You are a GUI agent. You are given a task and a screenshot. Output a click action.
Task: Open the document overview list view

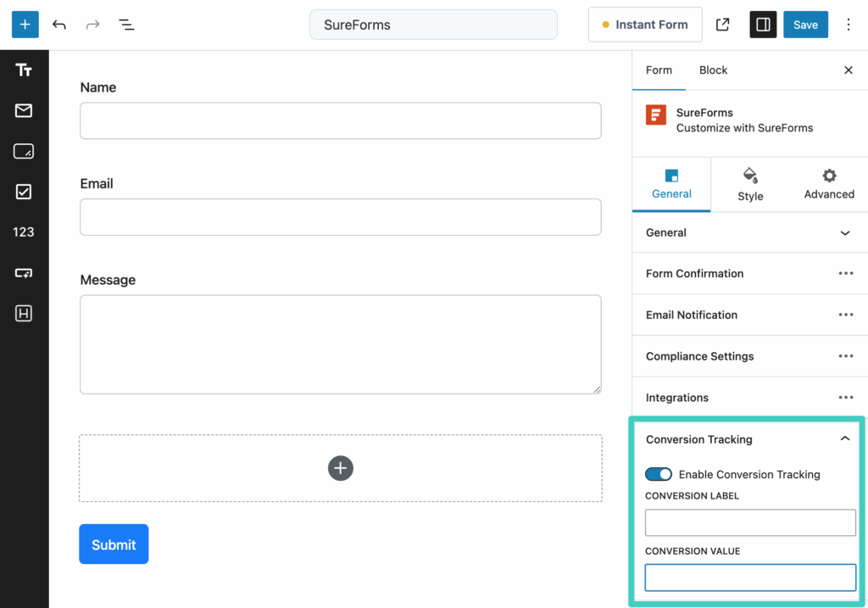click(x=126, y=25)
